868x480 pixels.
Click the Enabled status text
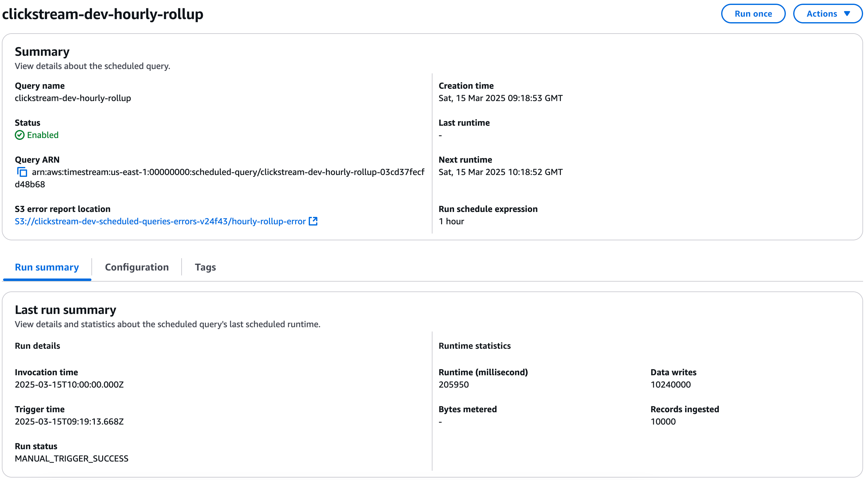pos(43,135)
